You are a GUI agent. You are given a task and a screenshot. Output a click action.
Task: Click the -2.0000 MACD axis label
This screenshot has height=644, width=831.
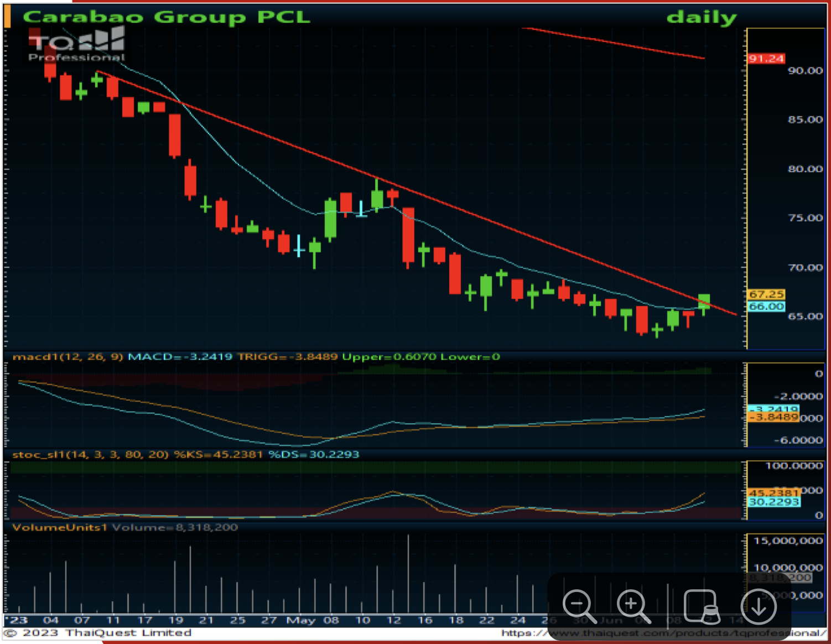click(x=798, y=397)
